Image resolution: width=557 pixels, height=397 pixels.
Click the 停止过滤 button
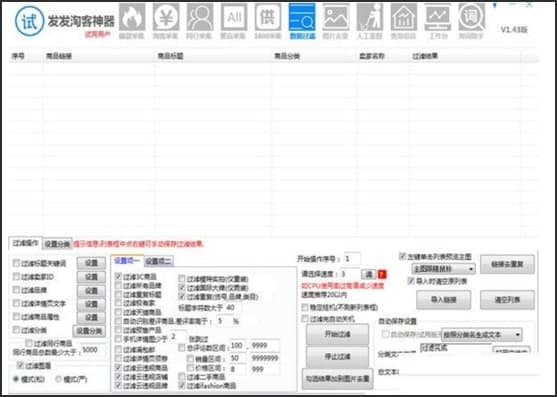pyautogui.click(x=337, y=356)
